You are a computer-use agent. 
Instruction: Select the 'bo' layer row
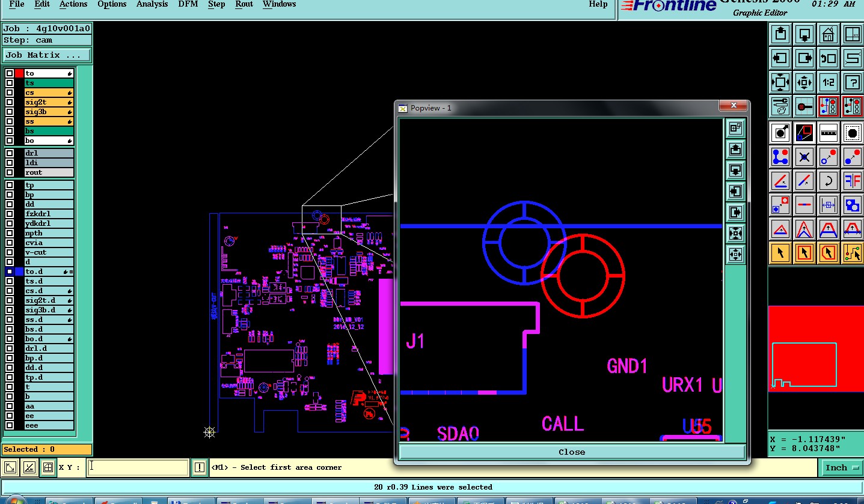coord(49,141)
